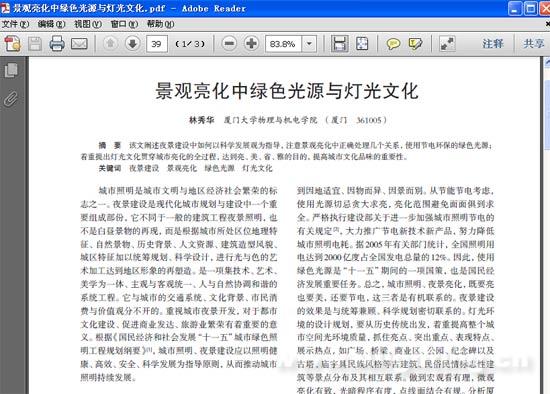Open the 注释 comments pane
This screenshot has width=550, height=394.
[x=493, y=44]
